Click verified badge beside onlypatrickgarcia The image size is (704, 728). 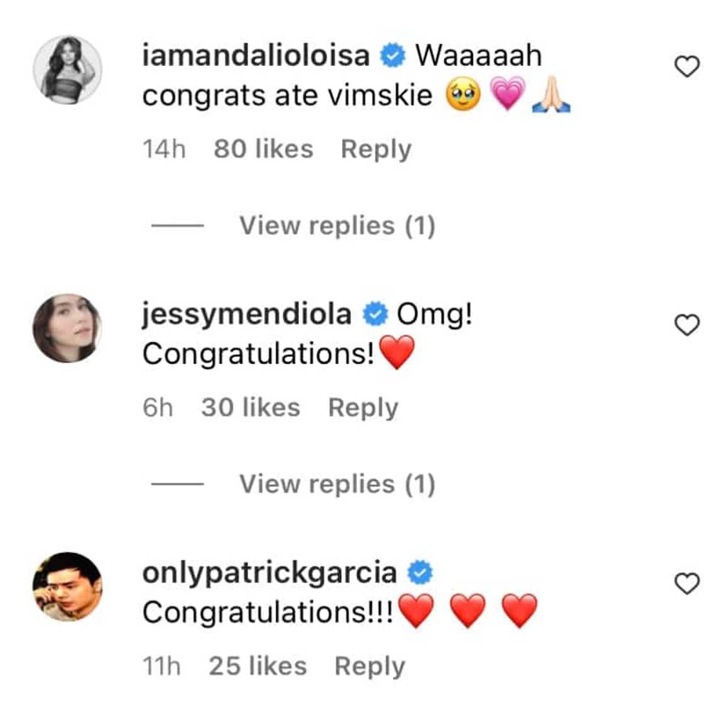point(420,573)
